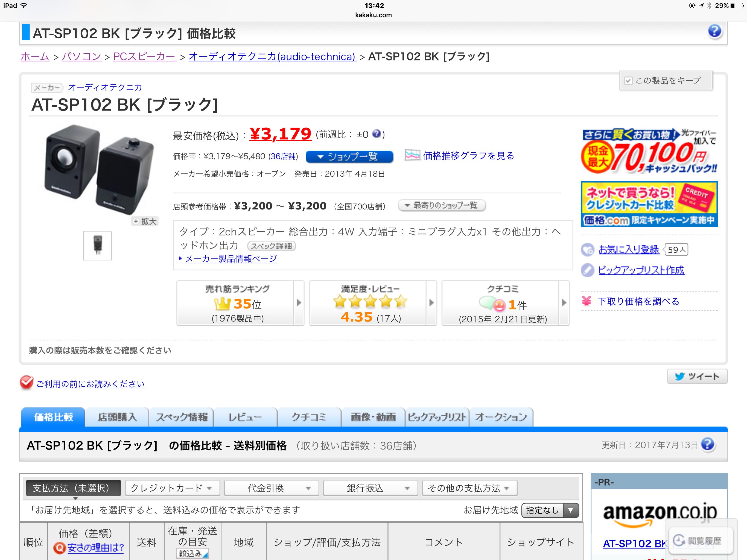Click the red checkmark usage notice icon
The image size is (747, 560).
(x=26, y=382)
